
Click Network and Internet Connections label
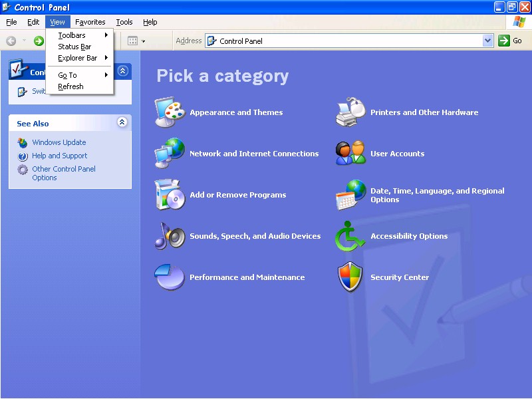(254, 154)
